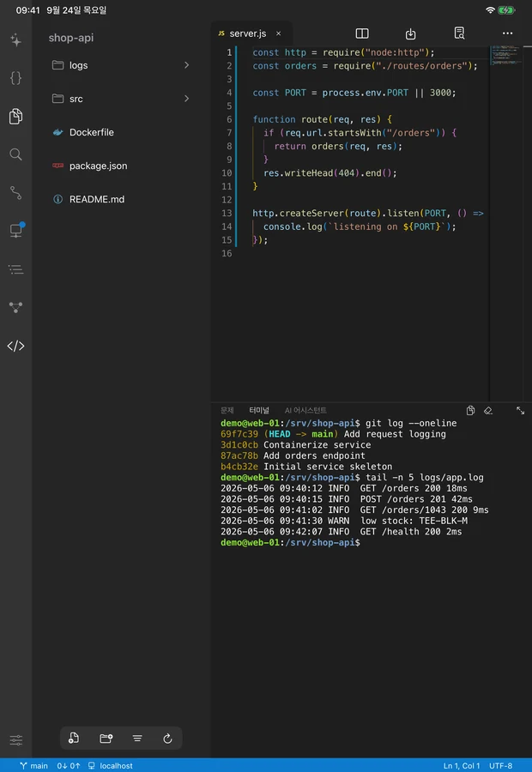532x772 pixels.
Task: Click the date 9월 24일 목요일
Action: (x=76, y=9)
